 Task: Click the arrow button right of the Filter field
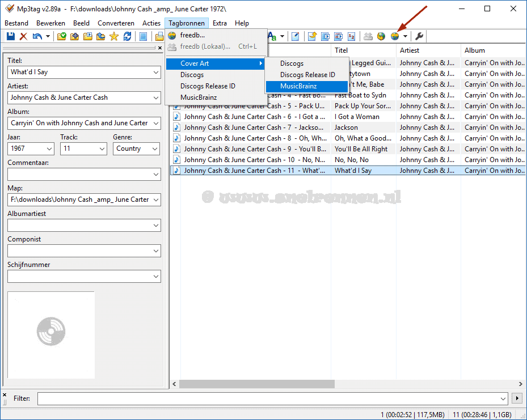click(x=517, y=398)
